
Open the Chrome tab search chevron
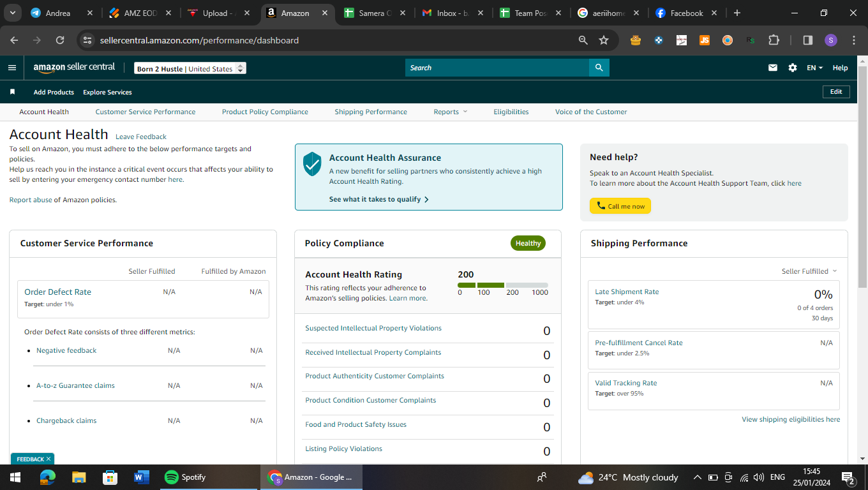13,13
